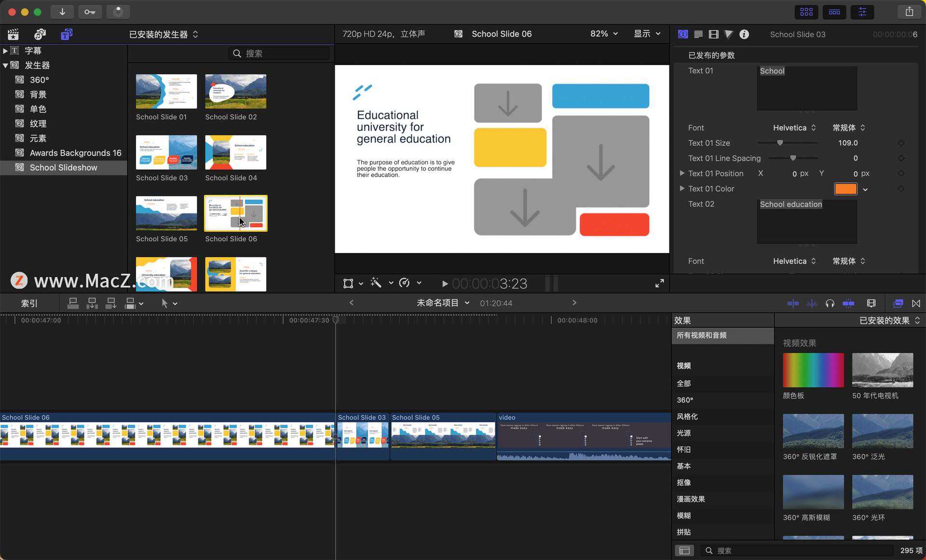Open the 82% zoom dropdown
The image size is (926, 560).
point(604,34)
